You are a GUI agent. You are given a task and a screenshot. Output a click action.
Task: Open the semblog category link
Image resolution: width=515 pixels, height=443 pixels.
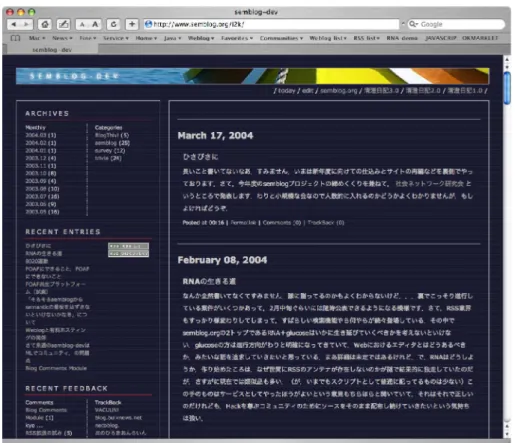click(x=112, y=143)
